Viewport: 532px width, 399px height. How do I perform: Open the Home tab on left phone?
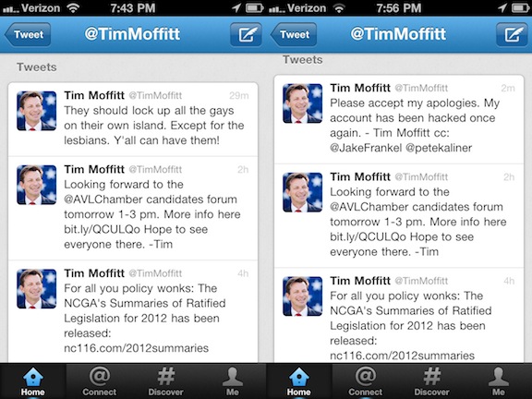point(33,381)
